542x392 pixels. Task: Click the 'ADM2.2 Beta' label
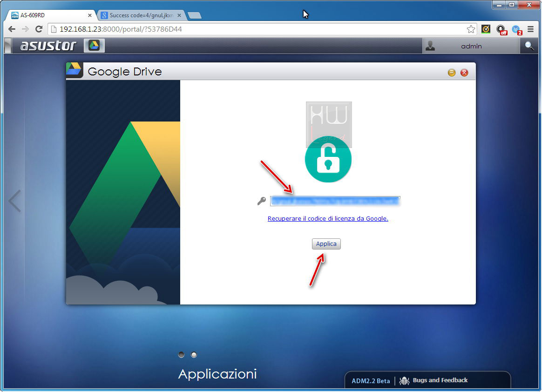[371, 381]
